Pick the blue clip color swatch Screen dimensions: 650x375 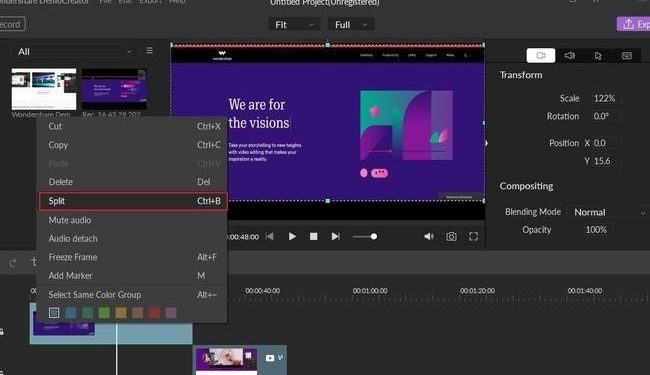pos(71,313)
